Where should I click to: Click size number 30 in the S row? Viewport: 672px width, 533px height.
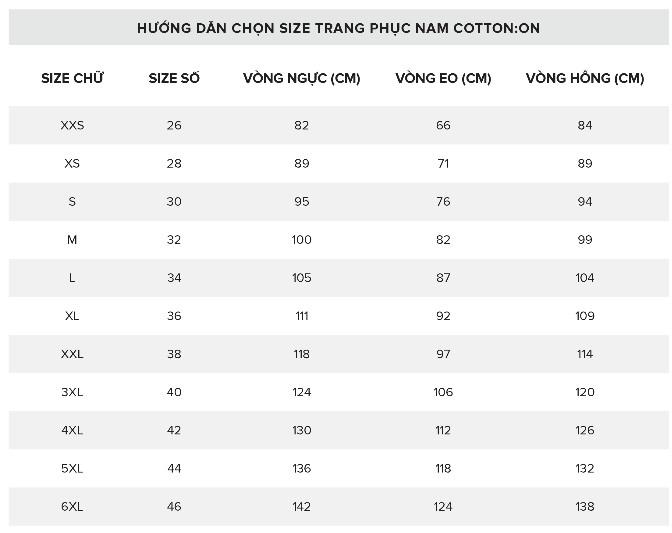pyautogui.click(x=174, y=202)
